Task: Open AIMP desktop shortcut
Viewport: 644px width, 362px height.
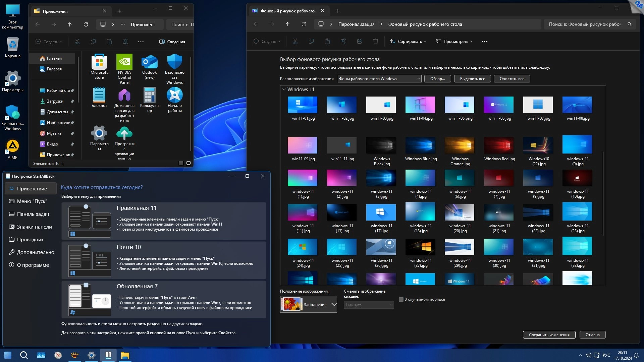Action: click(x=12, y=146)
